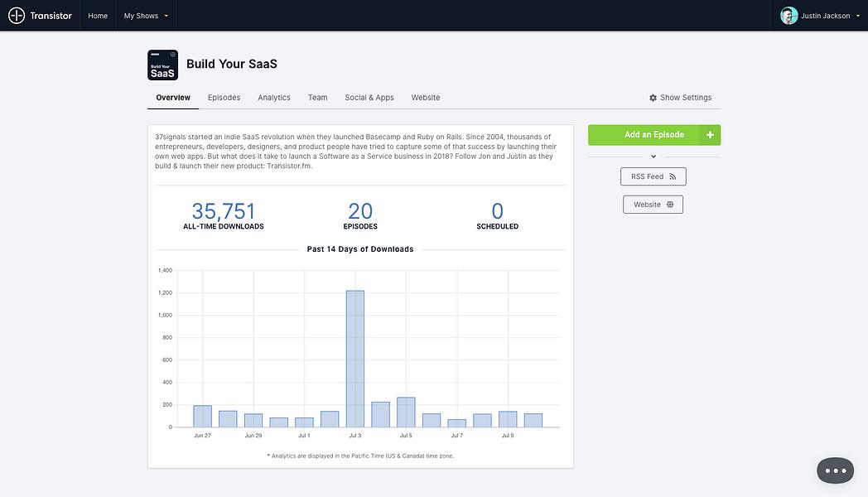Screen dimensions: 868x497
Task: Click the Jul 7 chart bar
Action: point(457,423)
